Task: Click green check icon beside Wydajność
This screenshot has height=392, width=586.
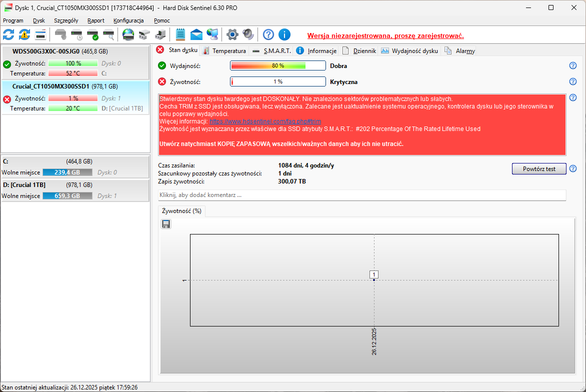Action: [x=162, y=66]
